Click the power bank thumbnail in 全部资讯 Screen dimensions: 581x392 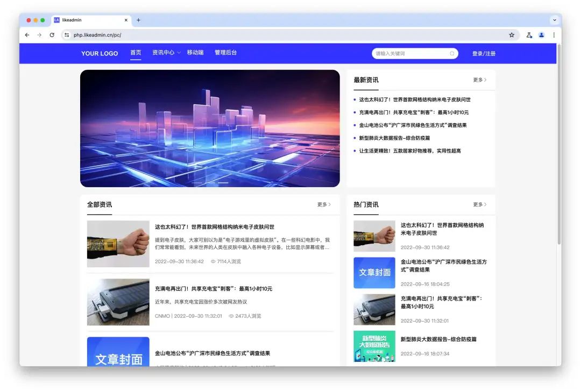point(118,302)
